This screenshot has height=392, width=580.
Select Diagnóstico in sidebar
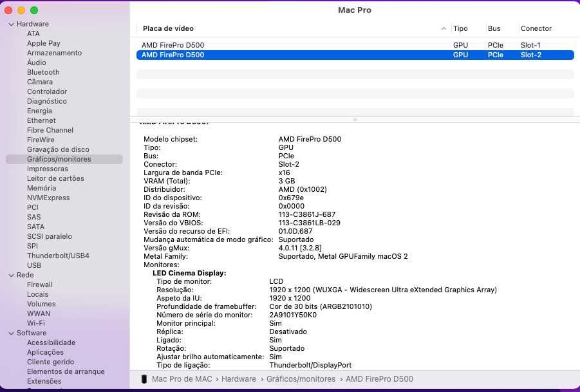pyautogui.click(x=47, y=101)
